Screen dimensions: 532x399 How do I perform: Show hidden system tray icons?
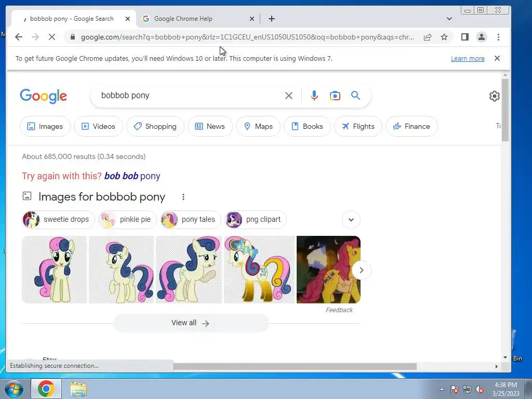(442, 389)
